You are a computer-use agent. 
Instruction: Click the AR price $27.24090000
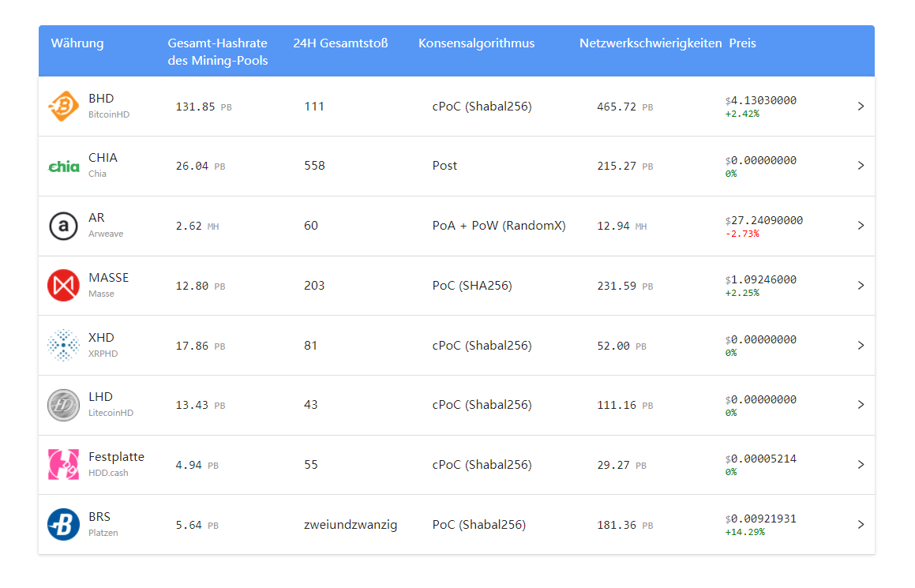[764, 220]
